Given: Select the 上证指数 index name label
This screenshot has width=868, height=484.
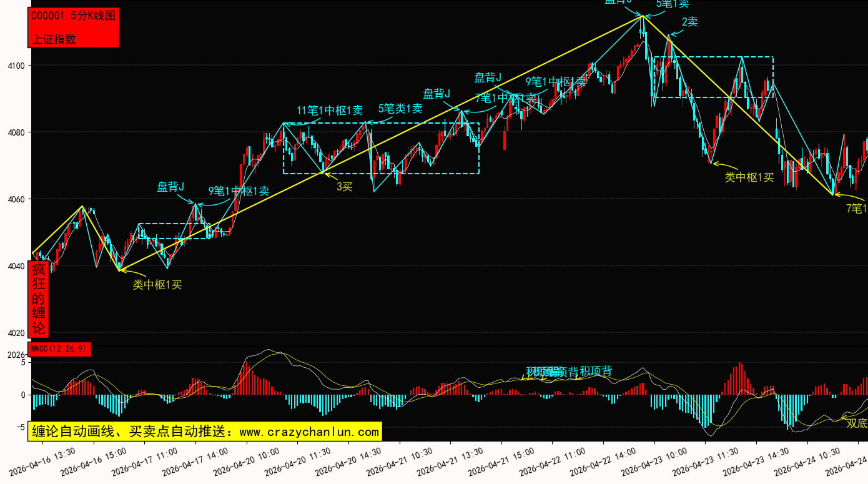Looking at the screenshot, I should (54, 39).
